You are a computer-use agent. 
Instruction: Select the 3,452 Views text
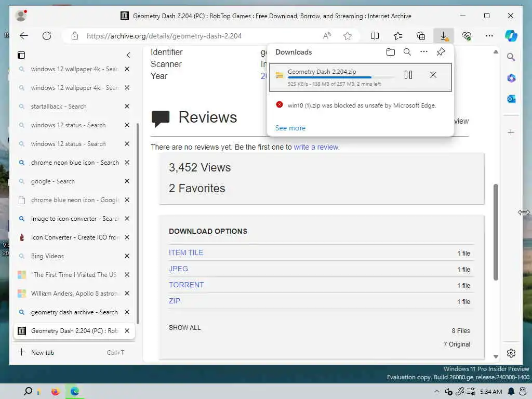(x=199, y=168)
